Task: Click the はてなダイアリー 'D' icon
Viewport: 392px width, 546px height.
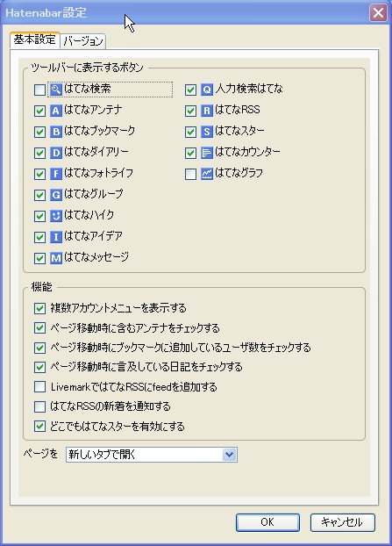Action: [55, 153]
